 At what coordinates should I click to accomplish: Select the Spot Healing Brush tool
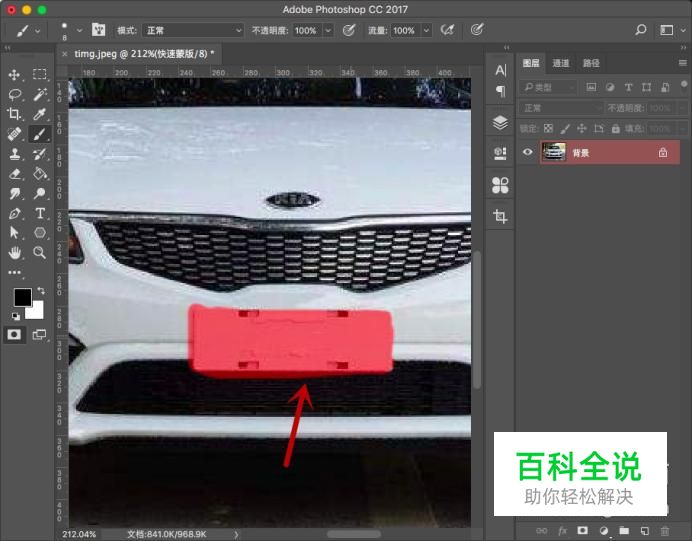15,134
